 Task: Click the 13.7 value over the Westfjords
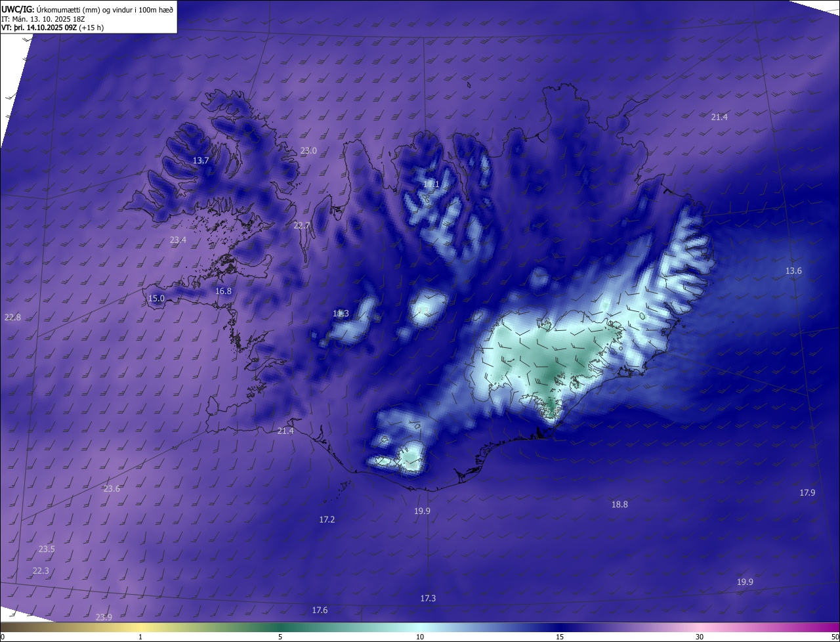201,161
